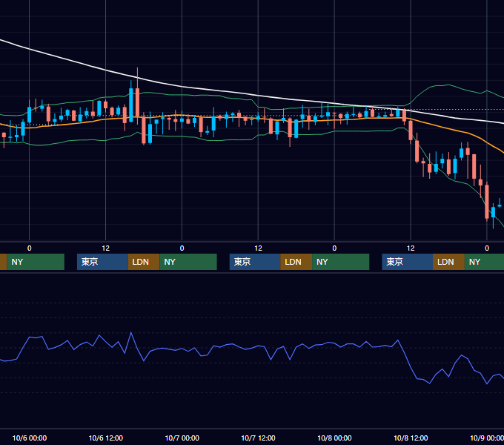Pick the 10/8 12:00 date label
The image size is (504, 445).
(411, 438)
